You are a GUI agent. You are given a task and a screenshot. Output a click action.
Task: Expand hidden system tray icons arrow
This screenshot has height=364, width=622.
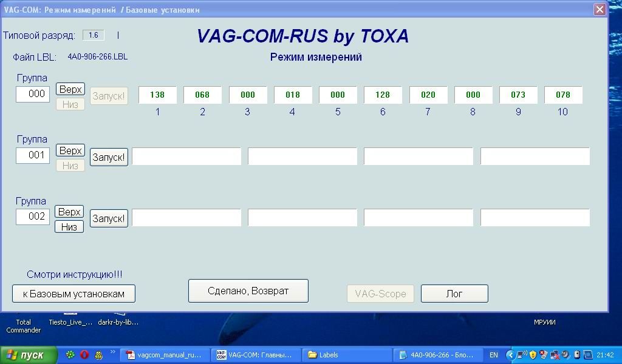[x=510, y=355]
